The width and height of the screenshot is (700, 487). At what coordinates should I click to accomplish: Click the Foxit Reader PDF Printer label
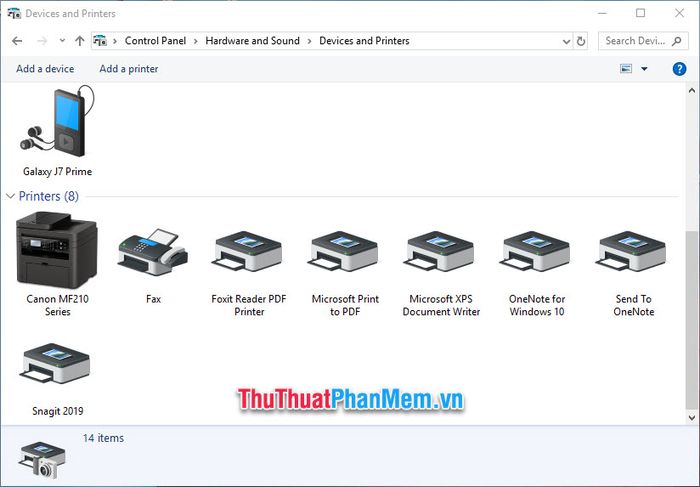tap(249, 305)
